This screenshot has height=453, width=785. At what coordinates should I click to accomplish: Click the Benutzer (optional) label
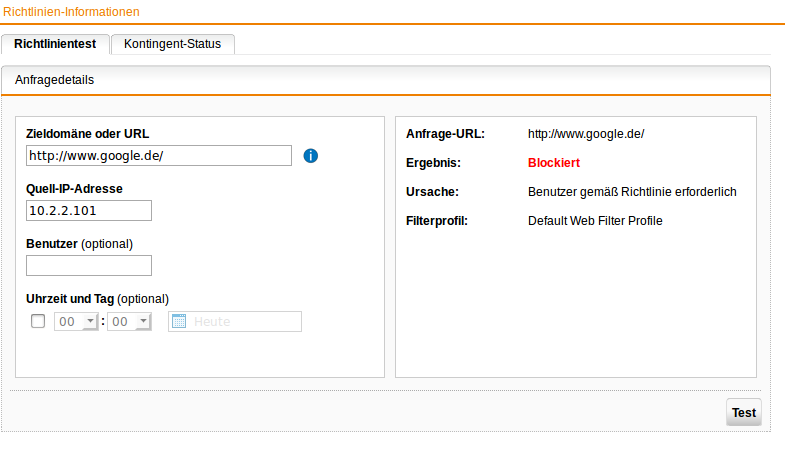(x=79, y=244)
